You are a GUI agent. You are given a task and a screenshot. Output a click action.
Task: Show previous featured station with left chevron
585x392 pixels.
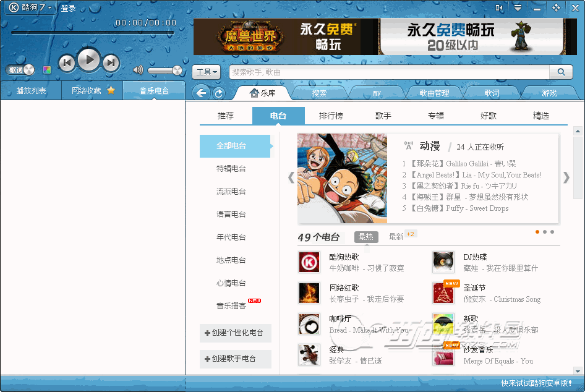click(291, 178)
